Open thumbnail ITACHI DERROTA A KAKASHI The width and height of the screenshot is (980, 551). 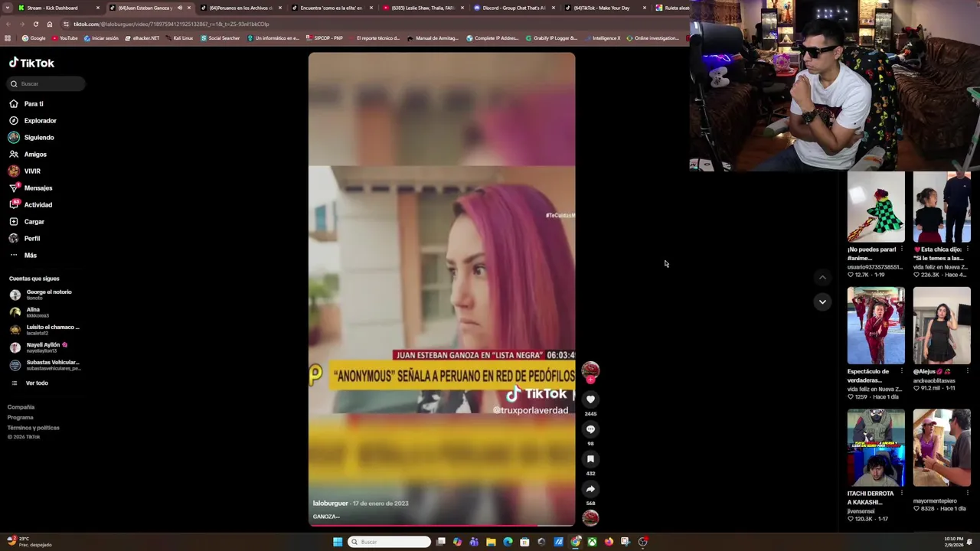tap(876, 448)
